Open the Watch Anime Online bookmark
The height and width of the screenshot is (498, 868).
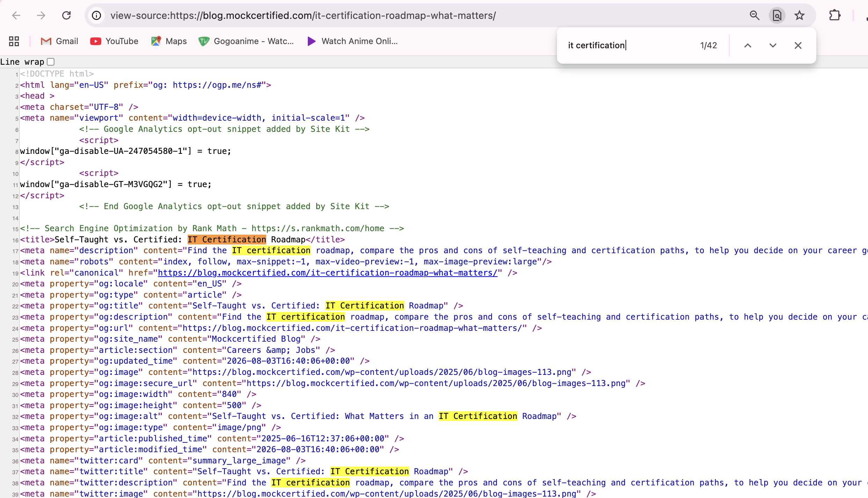pyautogui.click(x=353, y=41)
